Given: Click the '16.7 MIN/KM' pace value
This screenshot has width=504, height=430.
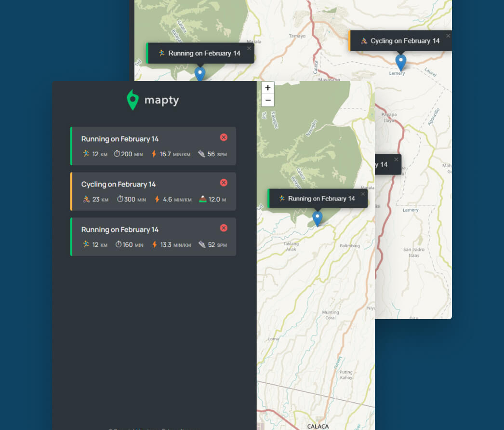Looking at the screenshot, I should pyautogui.click(x=175, y=154).
